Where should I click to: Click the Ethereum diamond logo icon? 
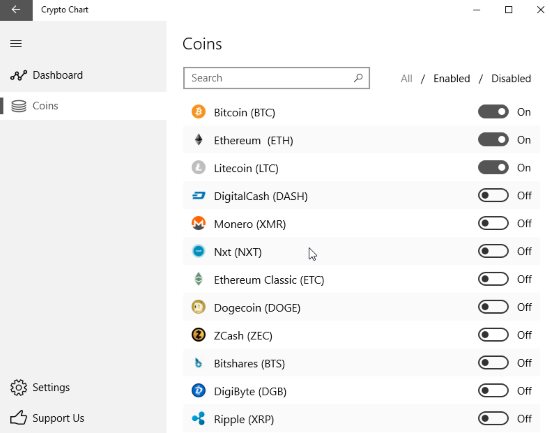coord(199,140)
